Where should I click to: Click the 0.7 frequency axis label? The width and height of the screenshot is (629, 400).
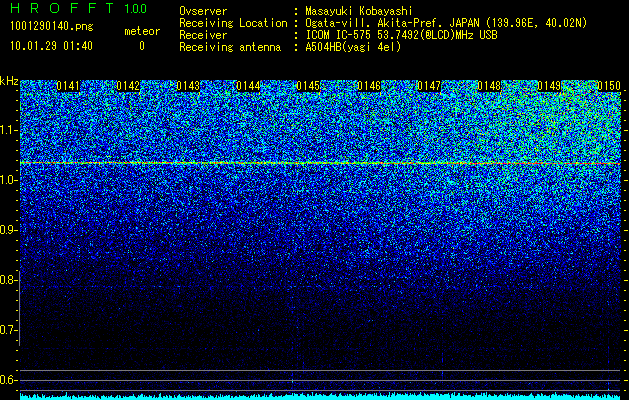[x=8, y=330]
